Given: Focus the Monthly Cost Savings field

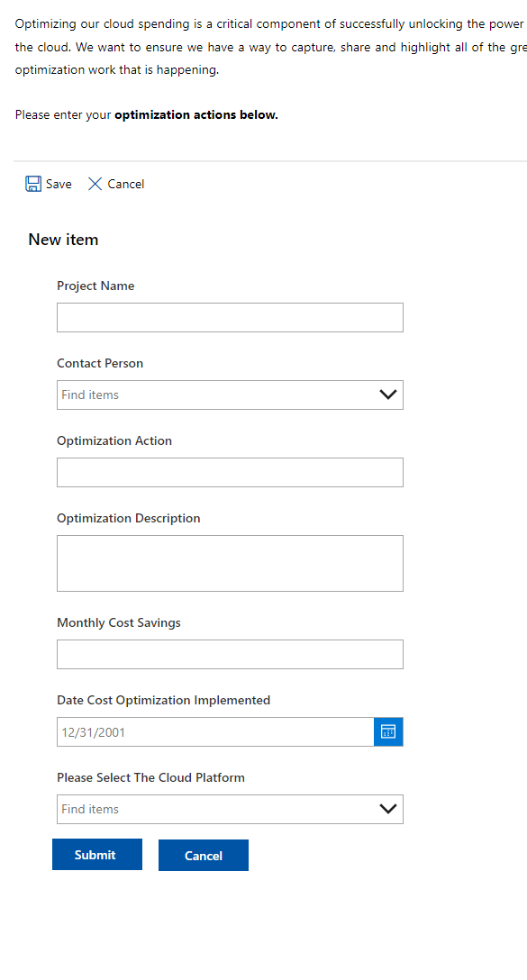Looking at the screenshot, I should [230, 654].
